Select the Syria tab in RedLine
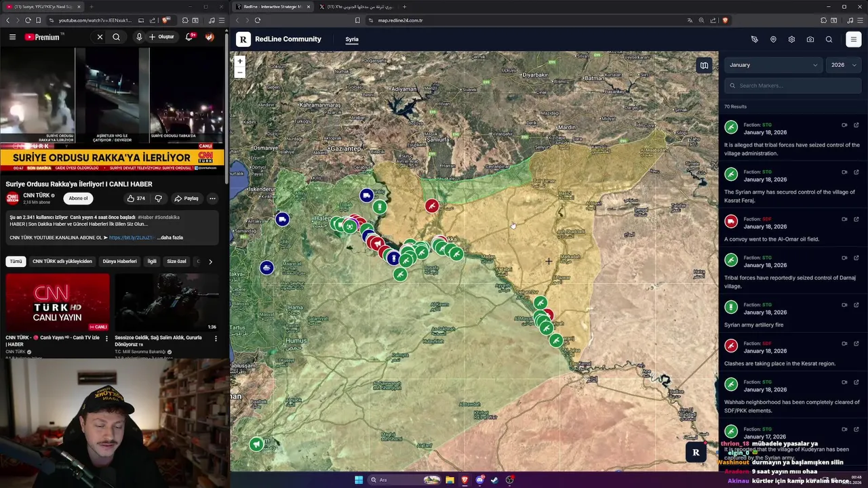Screen dimensions: 868x488 point(351,39)
